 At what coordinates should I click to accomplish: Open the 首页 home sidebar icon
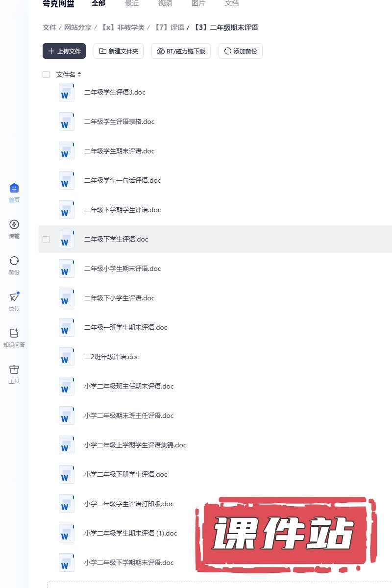(14, 188)
